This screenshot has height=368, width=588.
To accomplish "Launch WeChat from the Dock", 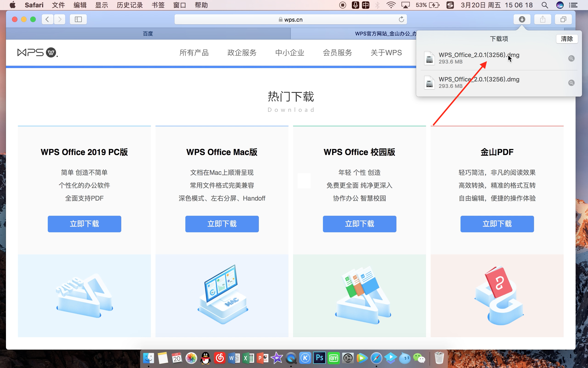I will (419, 358).
